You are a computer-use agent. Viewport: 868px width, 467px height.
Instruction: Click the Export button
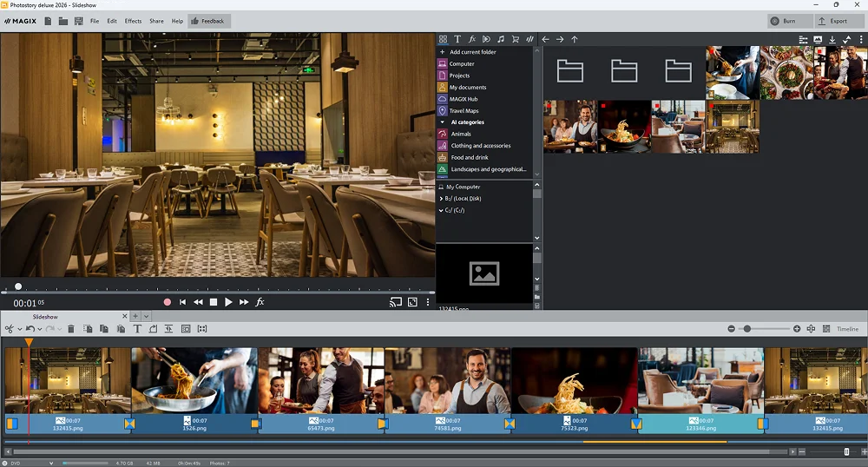click(839, 21)
